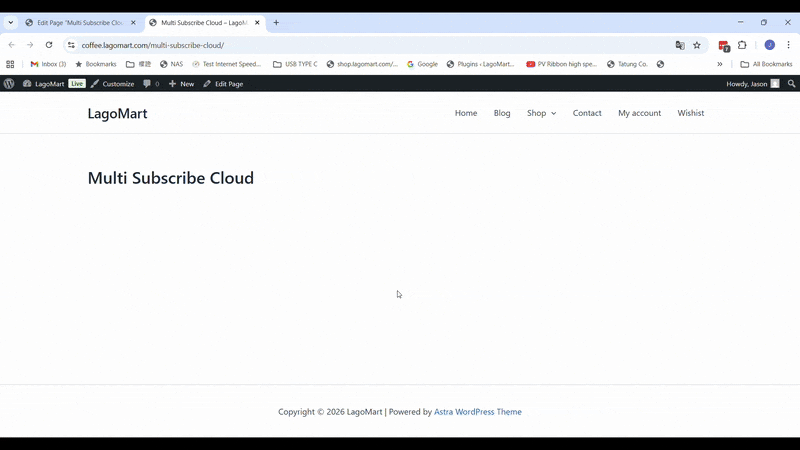Click the admin bar search magnifier icon

[791, 84]
